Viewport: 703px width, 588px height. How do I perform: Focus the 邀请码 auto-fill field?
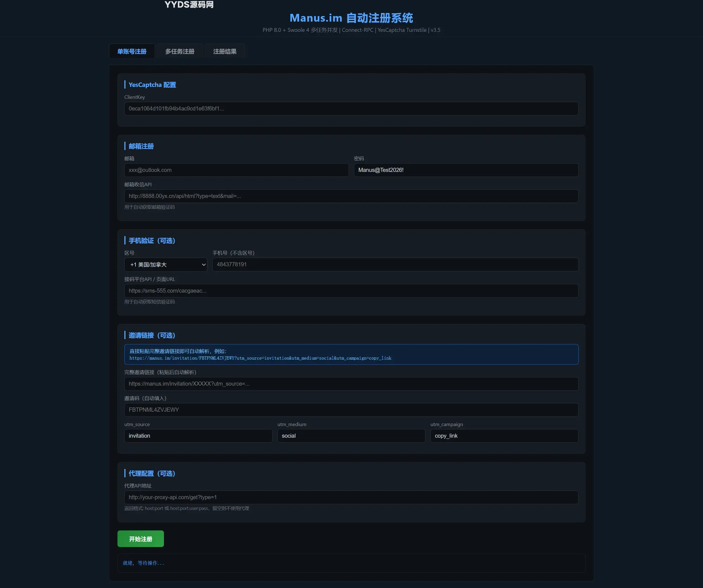click(x=351, y=410)
